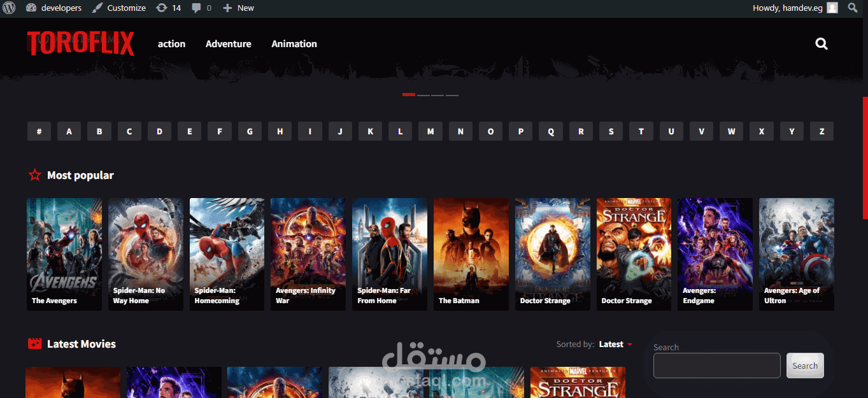Filter movies by letter O
Image resolution: width=868 pixels, height=398 pixels.
tap(490, 131)
